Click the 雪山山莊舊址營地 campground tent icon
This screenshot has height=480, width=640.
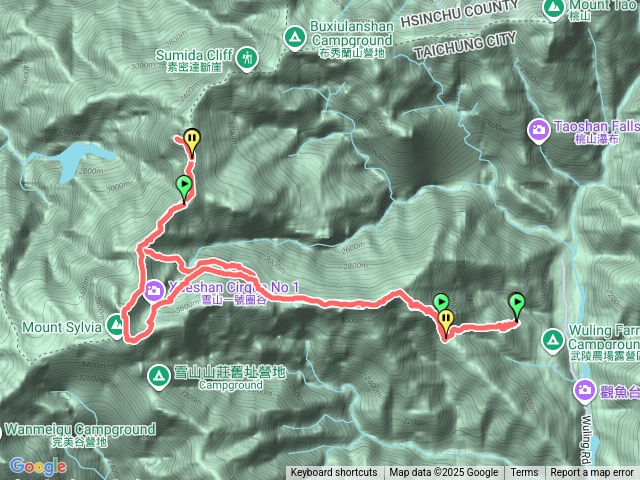159,377
